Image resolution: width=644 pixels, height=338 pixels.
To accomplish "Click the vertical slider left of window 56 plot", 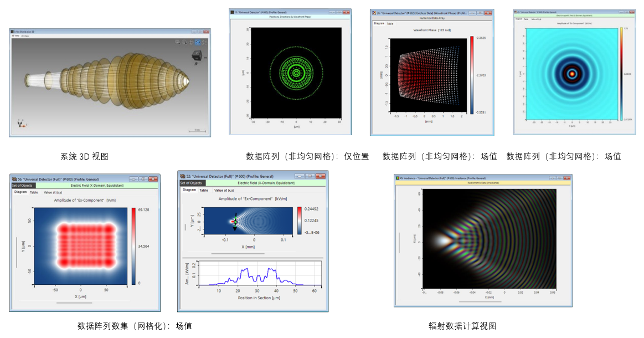I will pyautogui.click(x=17, y=252).
